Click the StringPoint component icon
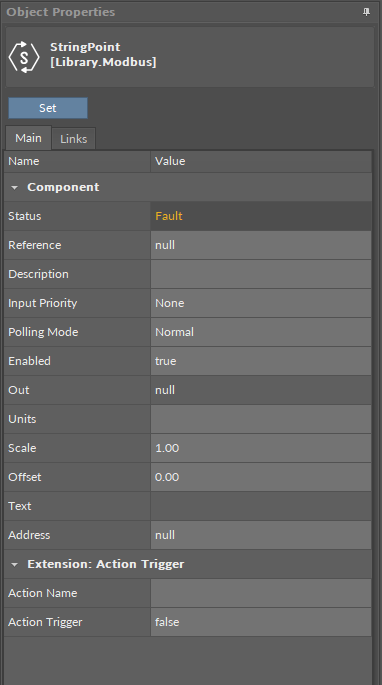 pyautogui.click(x=24, y=57)
